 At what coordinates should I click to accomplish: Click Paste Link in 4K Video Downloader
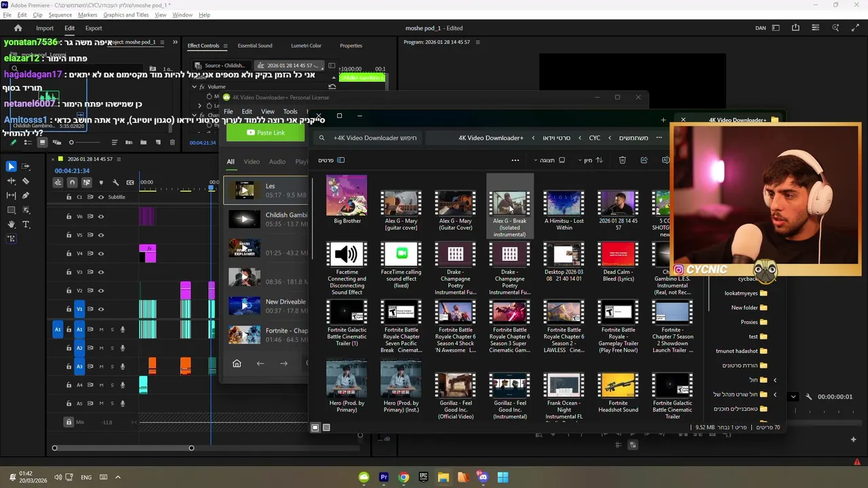tap(266, 133)
